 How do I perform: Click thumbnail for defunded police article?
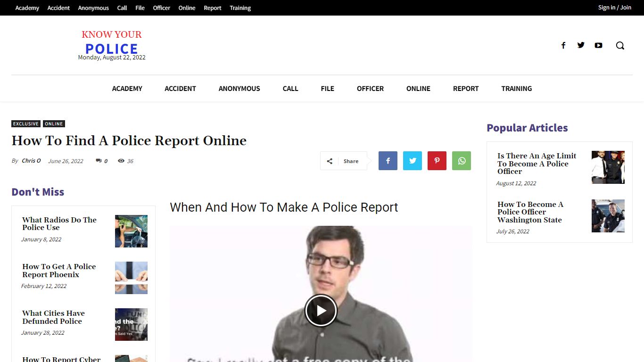131,324
